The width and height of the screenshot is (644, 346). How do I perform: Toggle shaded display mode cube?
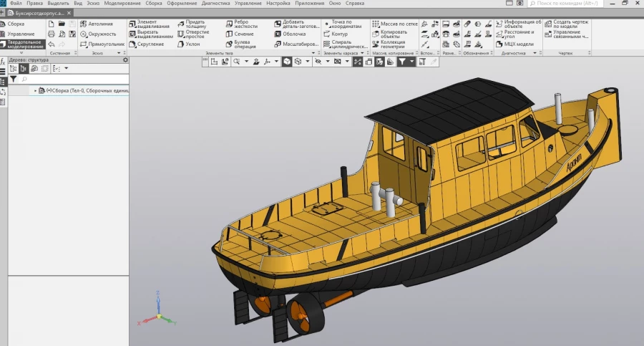(x=287, y=62)
